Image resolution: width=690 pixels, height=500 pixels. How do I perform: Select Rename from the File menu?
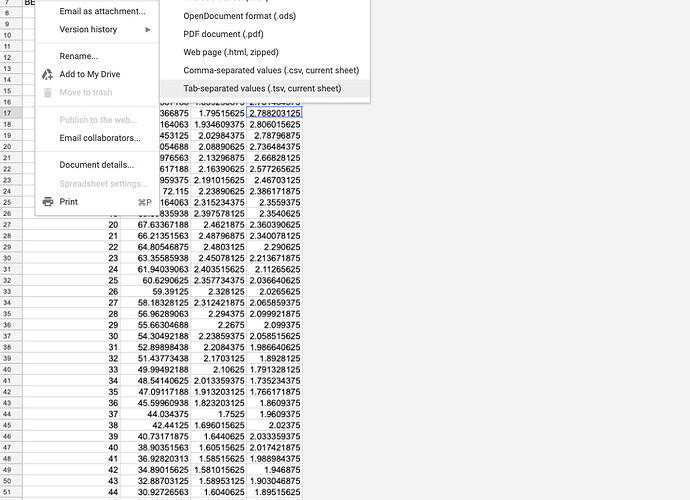click(x=79, y=56)
